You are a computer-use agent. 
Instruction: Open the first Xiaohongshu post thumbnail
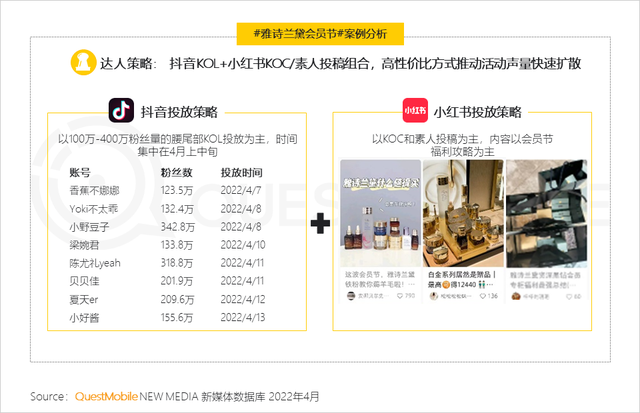click(380, 213)
